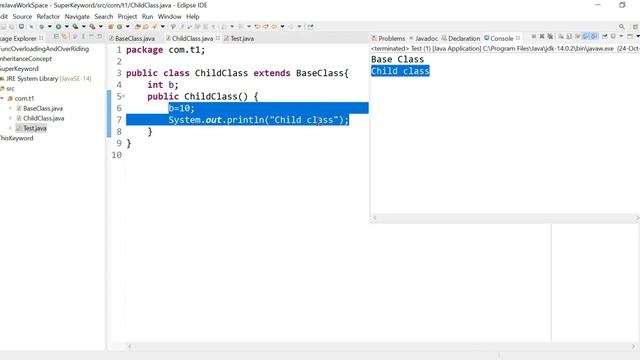Viewport: 640px width, 360px height.
Task: Click the editor horizontal scrollbar left arrow
Action: click(x=130, y=346)
